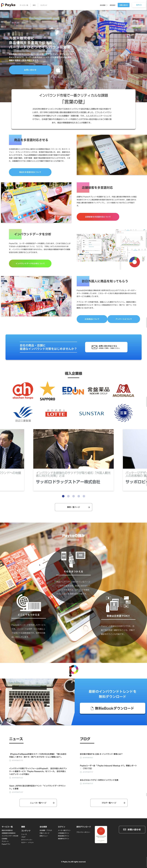Click the LOTTE logo
Viewport: 147px width, 868px height.
56,413
